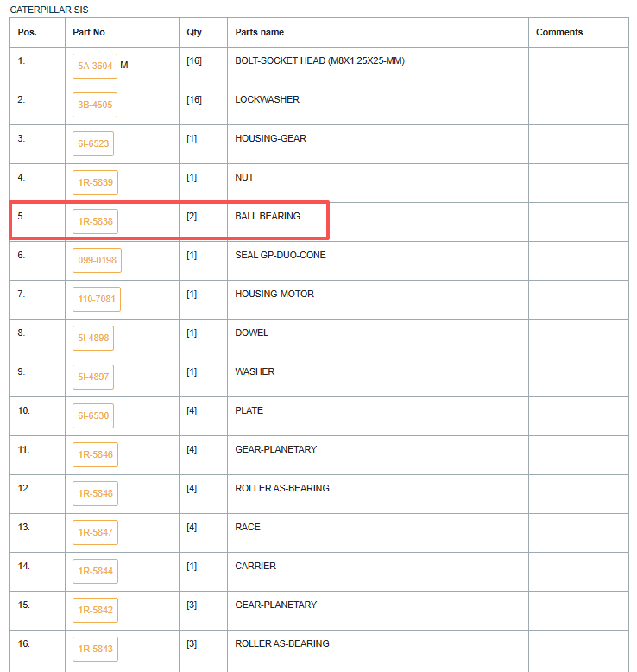Click the Comments column header
The width and height of the screenshot is (637, 672).
click(x=559, y=32)
